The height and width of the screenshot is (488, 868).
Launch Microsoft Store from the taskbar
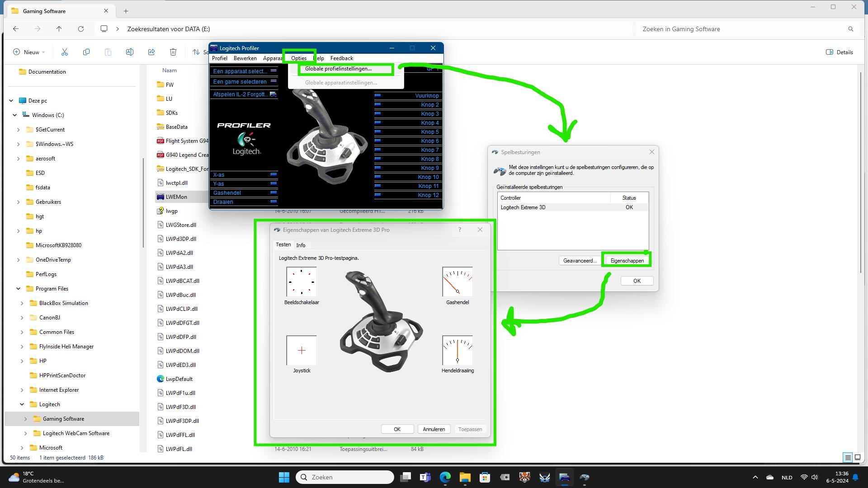point(485,477)
